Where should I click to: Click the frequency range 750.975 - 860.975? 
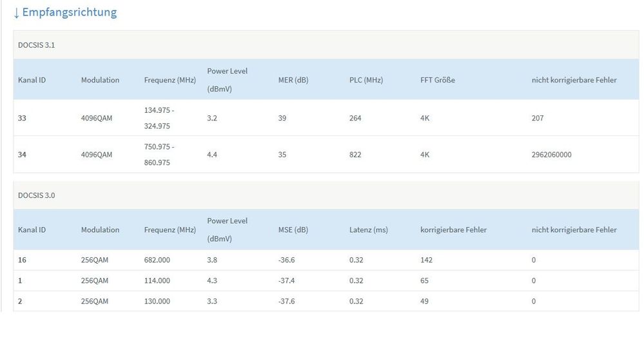coord(159,155)
